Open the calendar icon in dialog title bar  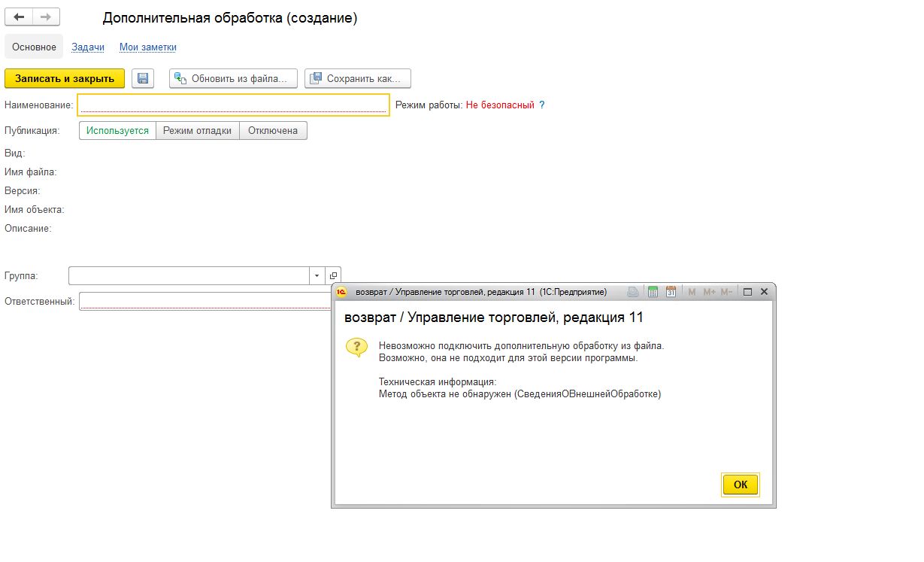click(x=671, y=291)
